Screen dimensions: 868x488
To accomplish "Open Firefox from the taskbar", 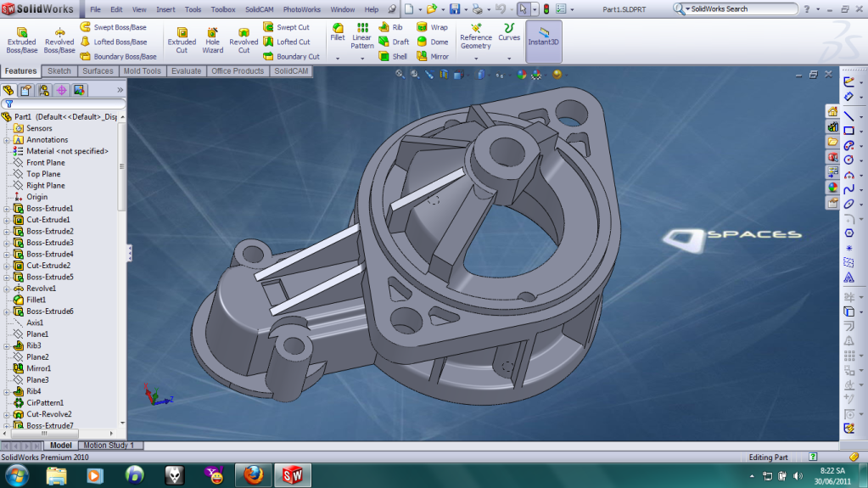I will (x=254, y=475).
